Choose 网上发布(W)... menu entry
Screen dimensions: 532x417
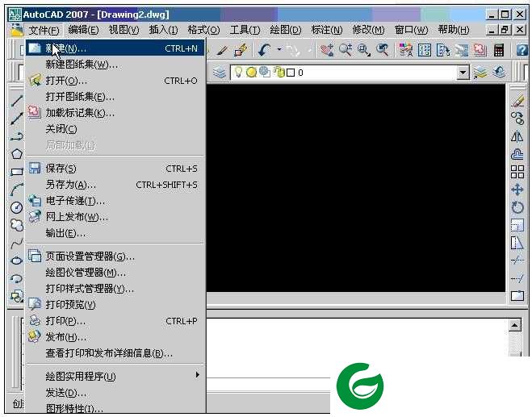[x=115, y=217]
